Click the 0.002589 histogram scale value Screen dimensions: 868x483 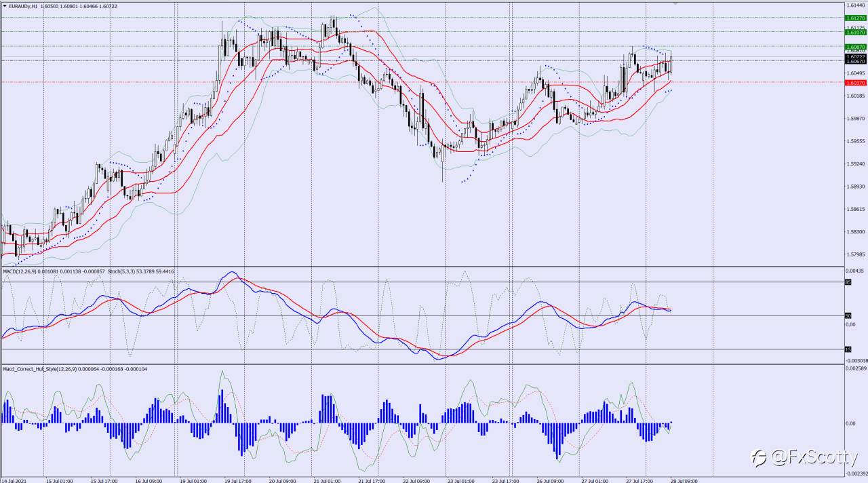[x=856, y=368]
